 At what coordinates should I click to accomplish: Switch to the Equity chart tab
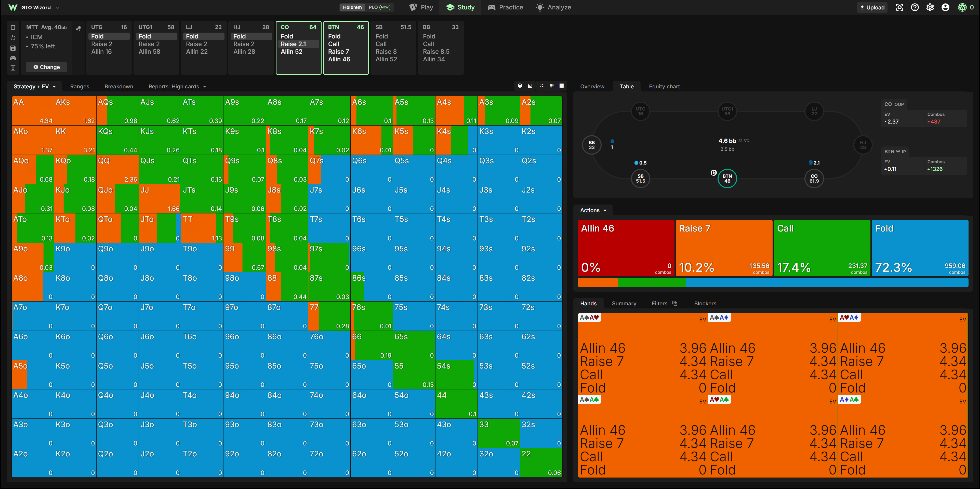(664, 86)
